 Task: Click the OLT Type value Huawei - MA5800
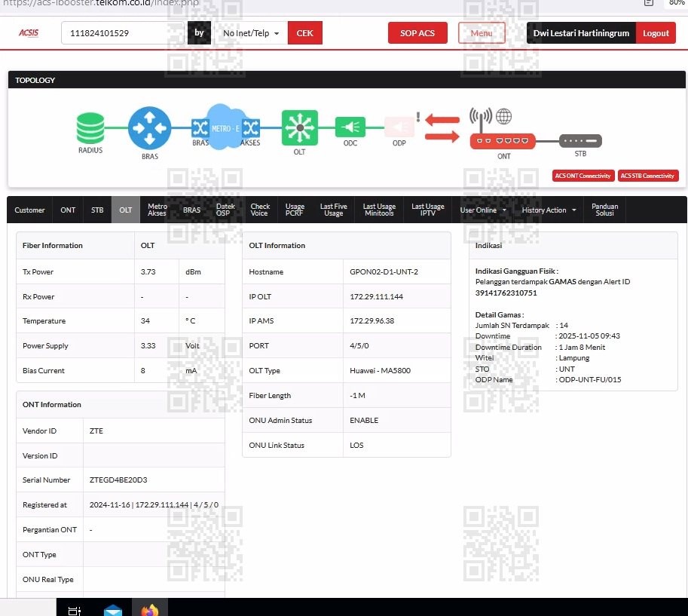click(380, 370)
